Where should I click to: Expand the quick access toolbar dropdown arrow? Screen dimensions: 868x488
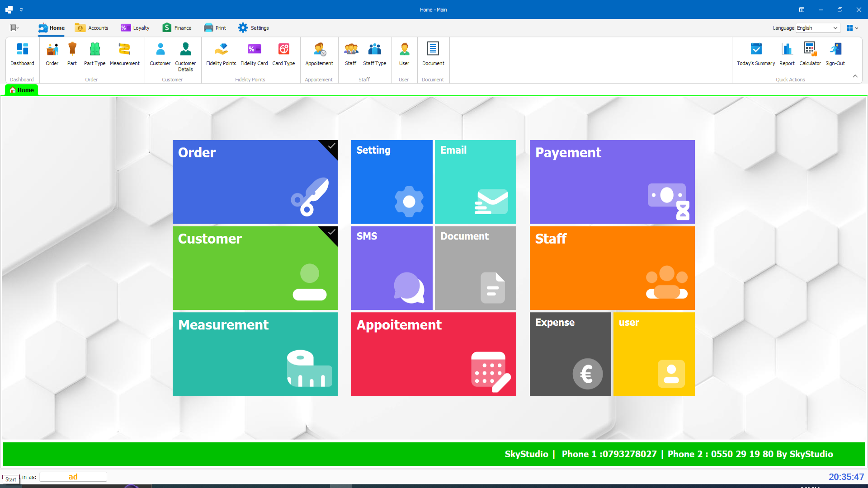tap(21, 9)
